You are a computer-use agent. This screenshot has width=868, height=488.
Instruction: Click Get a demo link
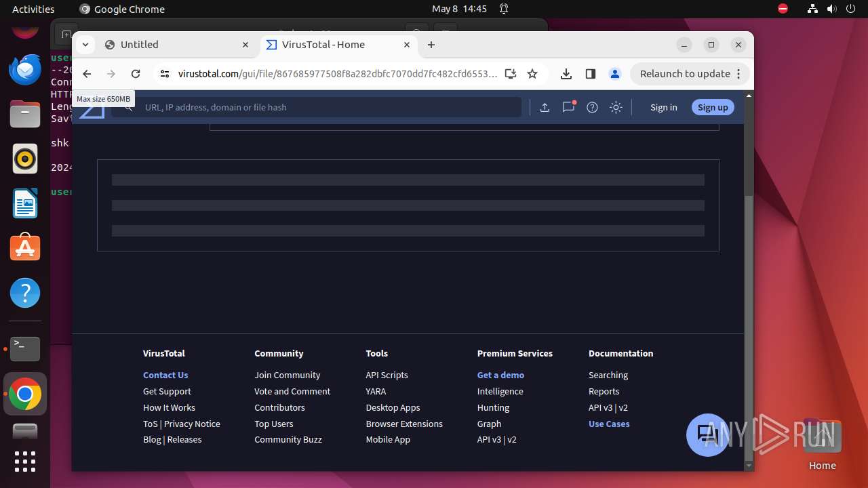coord(500,375)
